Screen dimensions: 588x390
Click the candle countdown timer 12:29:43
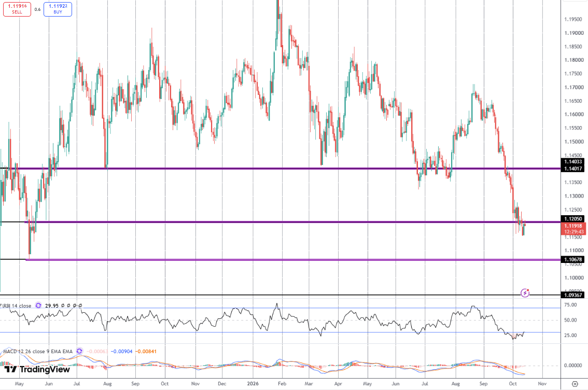574,232
